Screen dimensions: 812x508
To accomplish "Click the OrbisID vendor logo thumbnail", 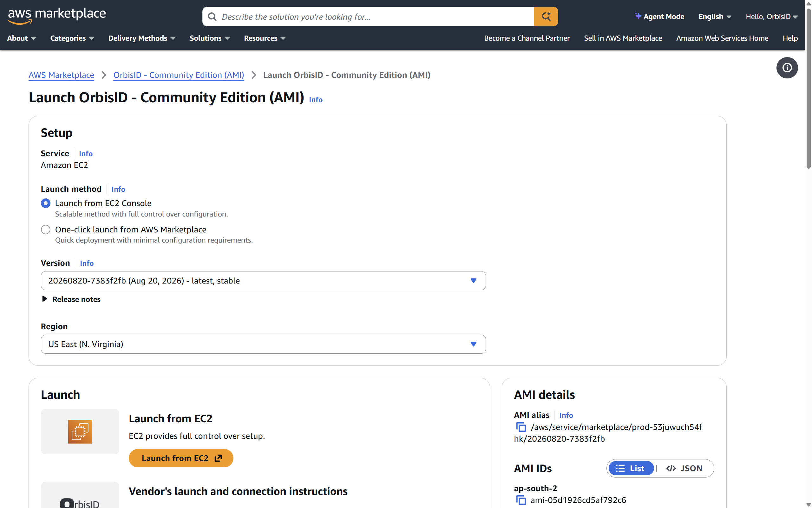I will [x=80, y=495].
